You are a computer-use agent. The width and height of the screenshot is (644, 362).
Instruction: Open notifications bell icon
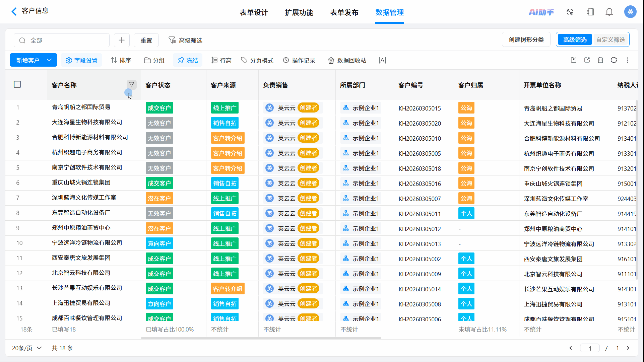[609, 12]
